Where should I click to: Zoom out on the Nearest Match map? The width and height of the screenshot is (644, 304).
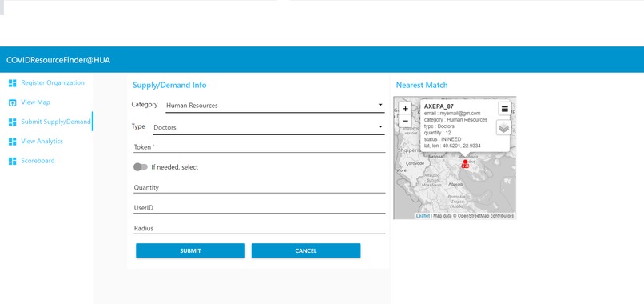405,121
